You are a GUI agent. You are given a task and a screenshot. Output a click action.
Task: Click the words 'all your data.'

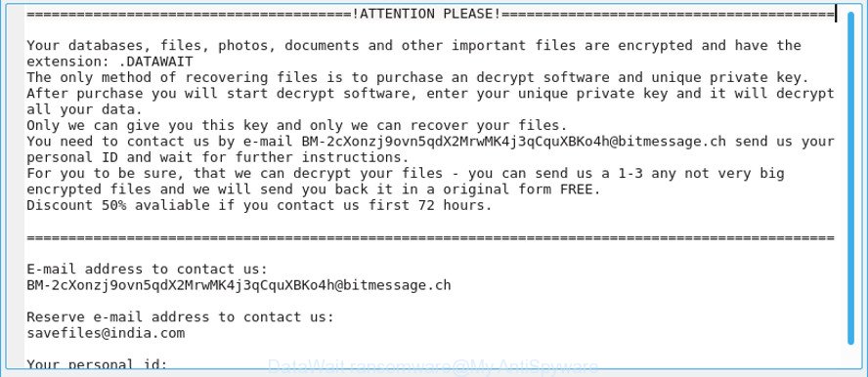pos(85,109)
